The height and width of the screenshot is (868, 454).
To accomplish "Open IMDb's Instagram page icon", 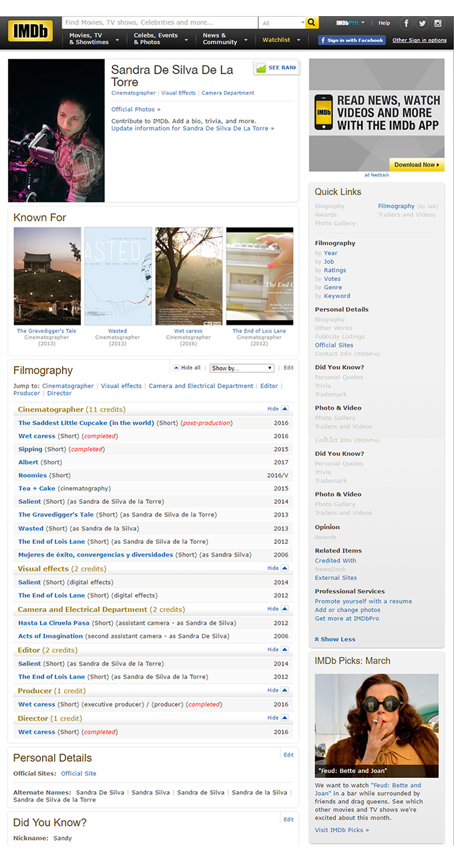I will pos(438,23).
